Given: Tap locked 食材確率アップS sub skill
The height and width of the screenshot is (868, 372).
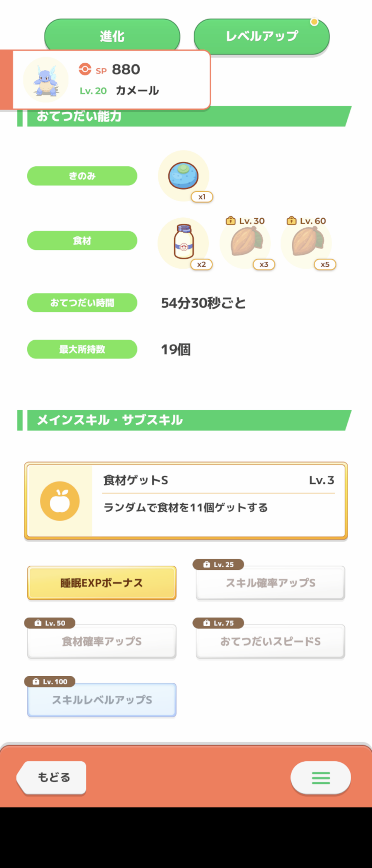Looking at the screenshot, I should 102,641.
